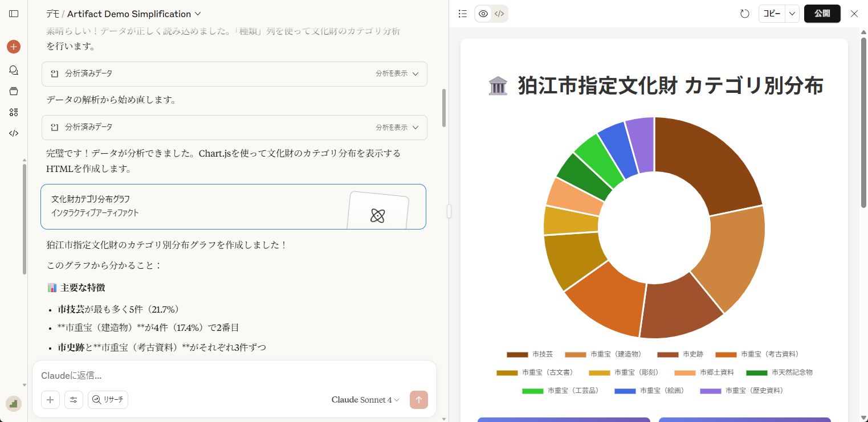868x422 pixels.
Task: Click the リサーチ research button
Action: [x=108, y=400]
